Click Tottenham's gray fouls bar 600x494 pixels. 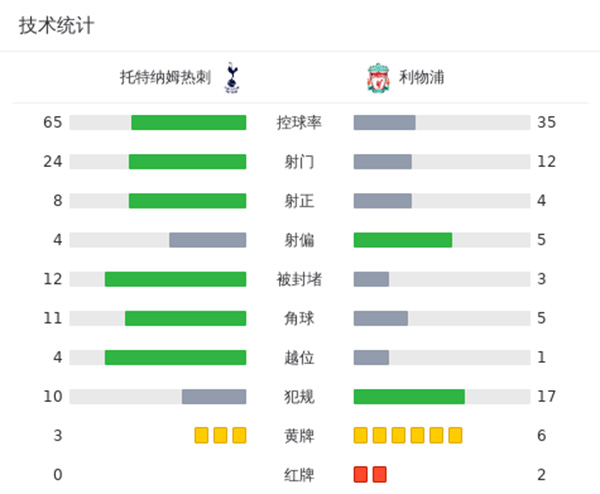tap(214, 397)
